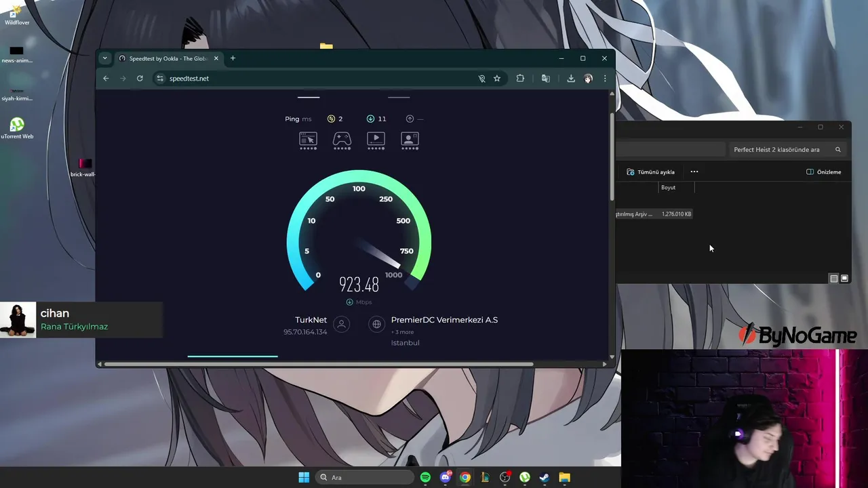The image size is (868, 488).
Task: Switch File Explorer to large icons view
Action: [844, 279]
